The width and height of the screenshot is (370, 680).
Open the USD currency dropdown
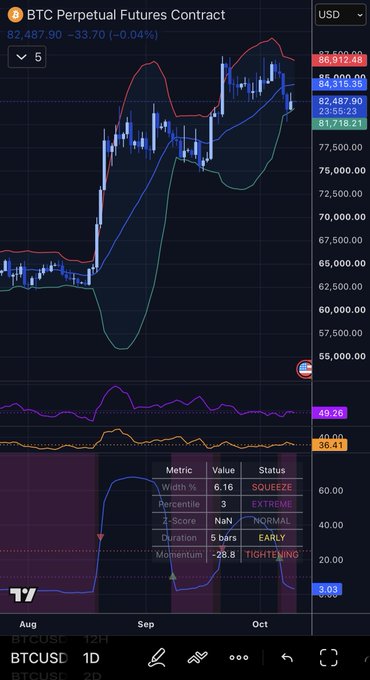pyautogui.click(x=341, y=15)
